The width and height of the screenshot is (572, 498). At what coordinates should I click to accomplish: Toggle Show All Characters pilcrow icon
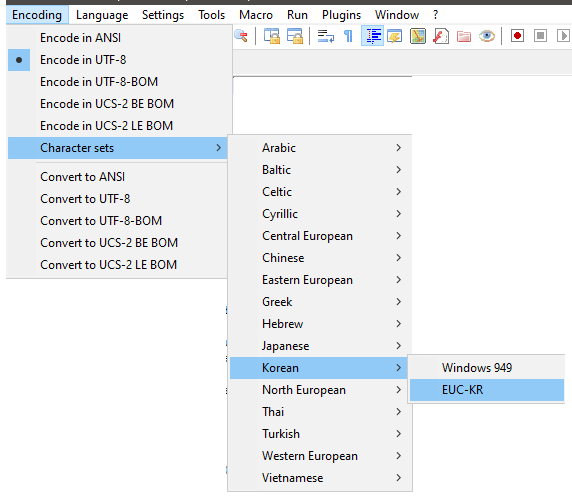tap(348, 36)
